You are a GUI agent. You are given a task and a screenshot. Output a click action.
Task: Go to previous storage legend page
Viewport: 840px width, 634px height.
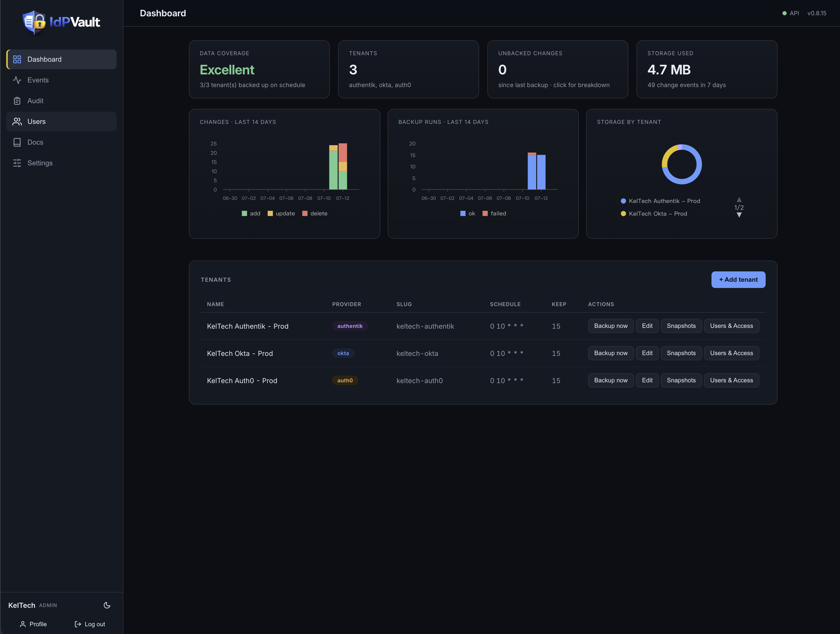739,199
